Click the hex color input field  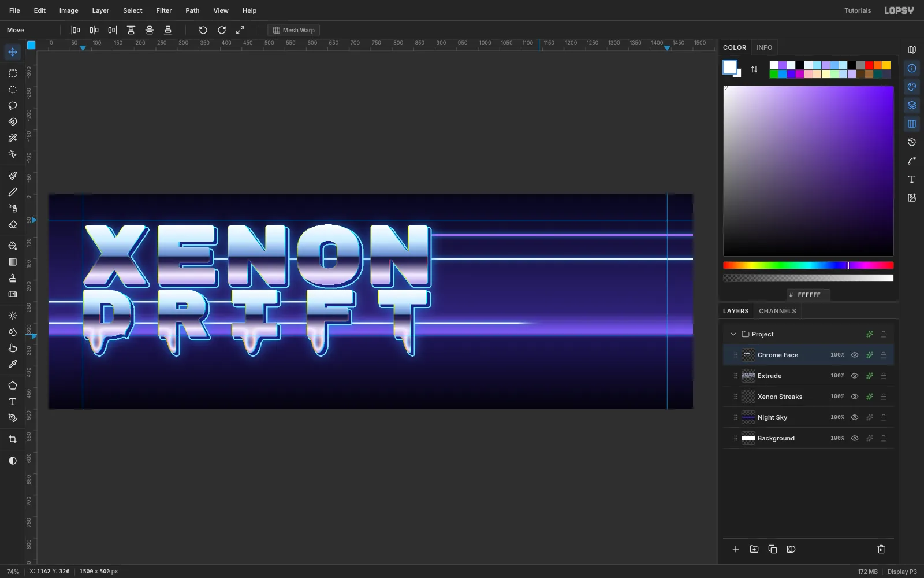pos(808,295)
